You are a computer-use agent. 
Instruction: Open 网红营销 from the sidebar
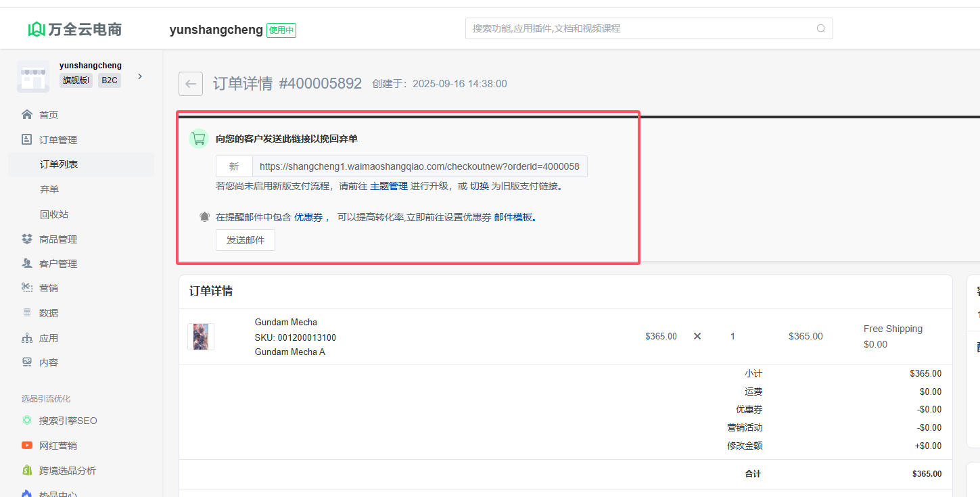[x=57, y=446]
